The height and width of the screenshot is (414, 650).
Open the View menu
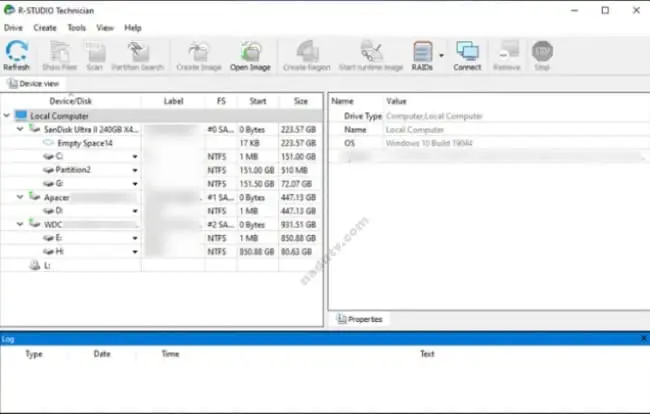point(105,28)
